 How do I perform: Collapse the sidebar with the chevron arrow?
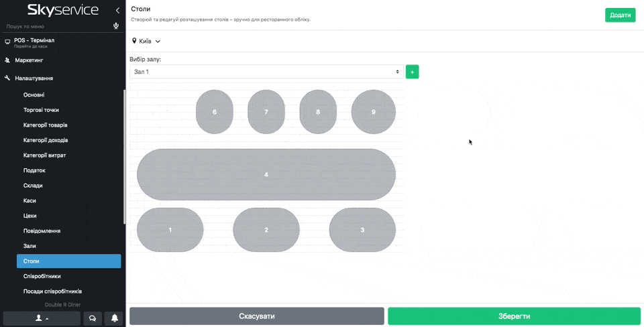click(117, 10)
